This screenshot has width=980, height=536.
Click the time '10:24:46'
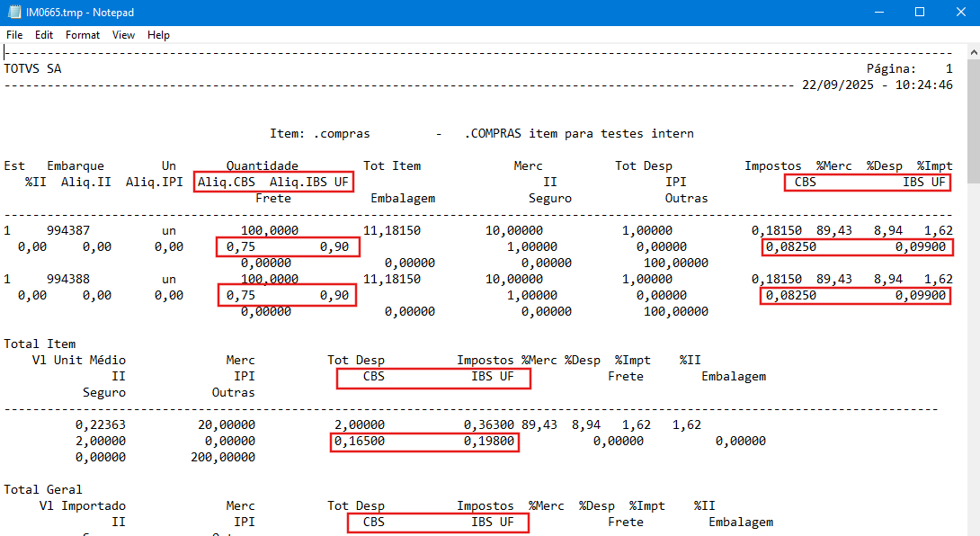pyautogui.click(x=923, y=85)
